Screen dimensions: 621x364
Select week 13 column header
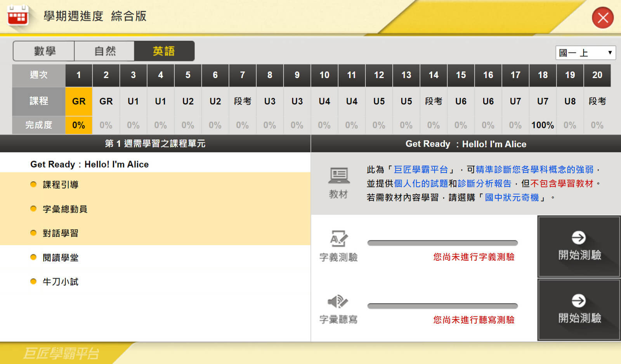(406, 75)
